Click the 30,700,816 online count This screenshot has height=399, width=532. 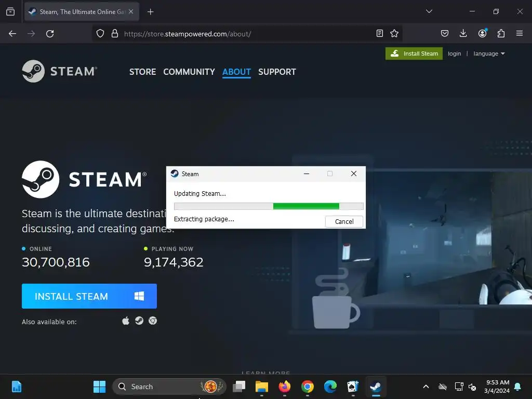tap(56, 262)
